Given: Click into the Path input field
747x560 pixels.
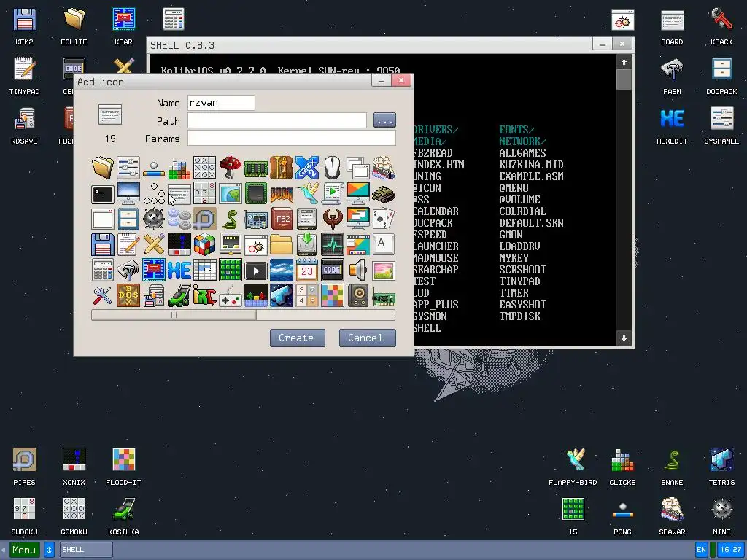Looking at the screenshot, I should pyautogui.click(x=276, y=120).
